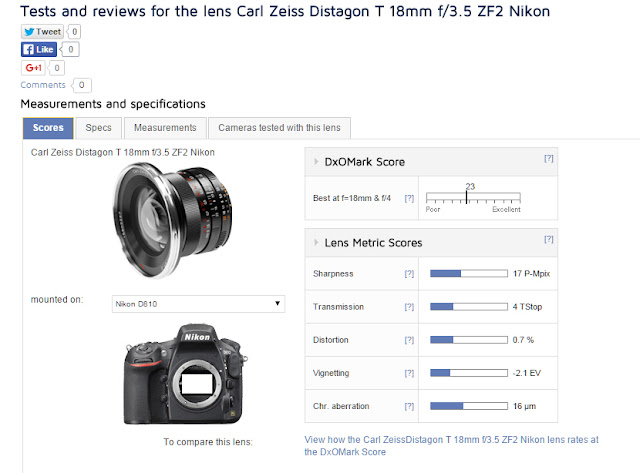Switch to the Measurements tab

[165, 128]
